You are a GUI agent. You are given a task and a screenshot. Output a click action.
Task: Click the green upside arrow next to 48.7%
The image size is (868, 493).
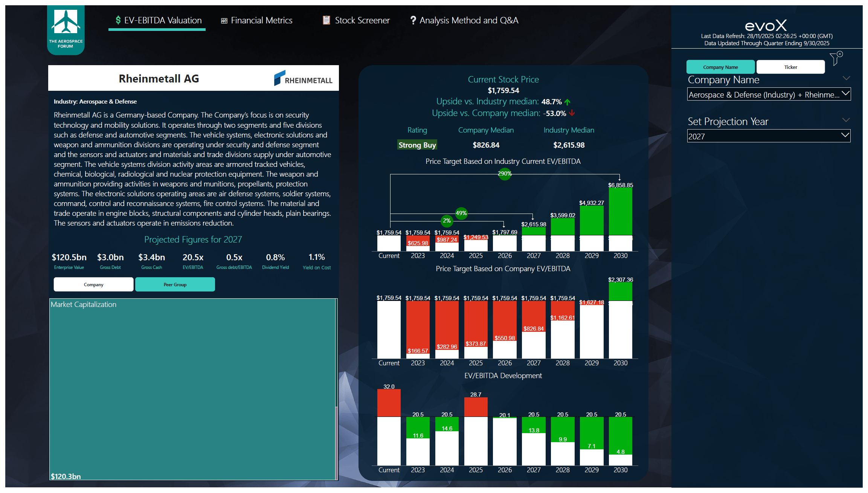point(568,101)
